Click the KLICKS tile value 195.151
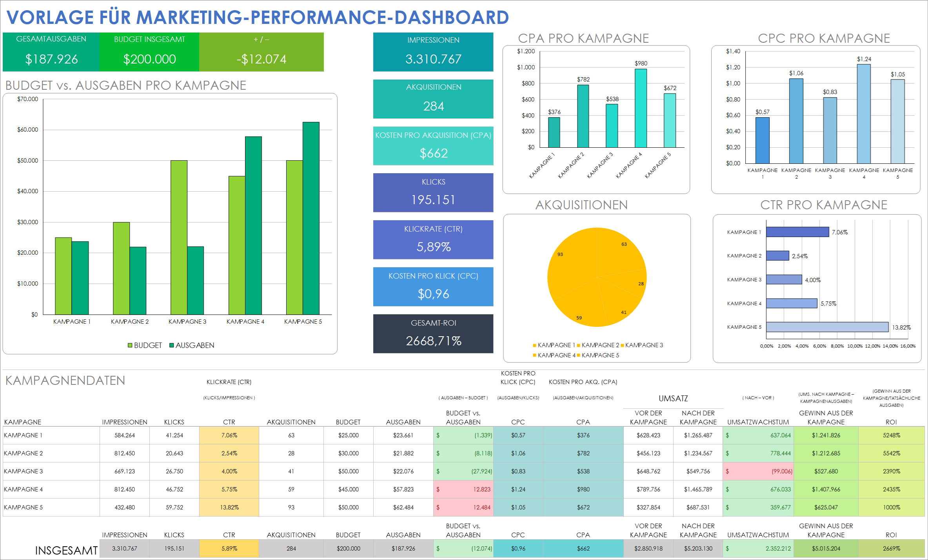 pos(433,200)
